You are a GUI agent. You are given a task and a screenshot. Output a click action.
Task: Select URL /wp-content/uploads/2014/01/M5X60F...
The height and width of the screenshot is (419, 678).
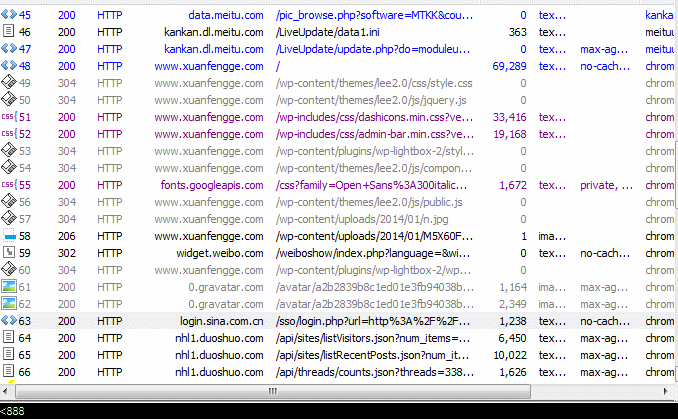pyautogui.click(x=374, y=236)
